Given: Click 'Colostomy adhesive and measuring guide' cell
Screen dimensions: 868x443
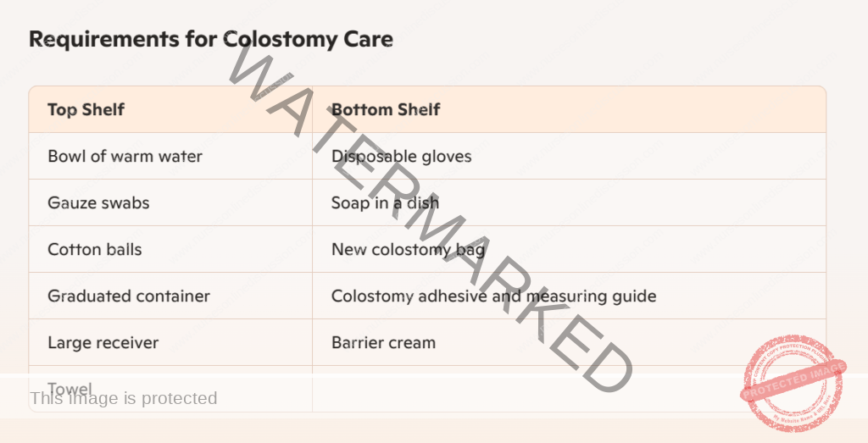Looking at the screenshot, I should pyautogui.click(x=569, y=296).
